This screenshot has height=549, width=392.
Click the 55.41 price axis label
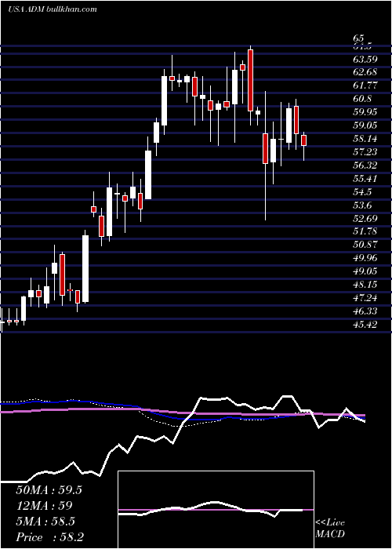(365, 179)
